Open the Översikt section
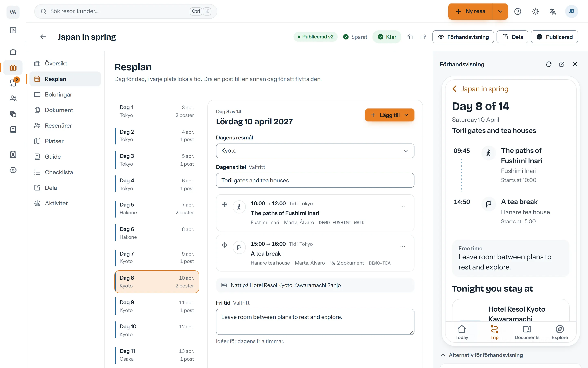This screenshot has width=588, height=368. coord(65,63)
